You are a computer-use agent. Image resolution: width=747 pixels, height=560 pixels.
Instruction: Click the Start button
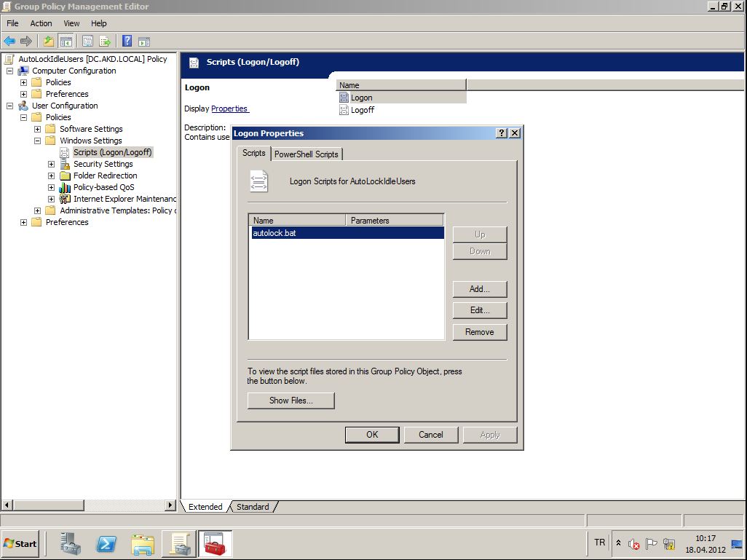(20, 544)
